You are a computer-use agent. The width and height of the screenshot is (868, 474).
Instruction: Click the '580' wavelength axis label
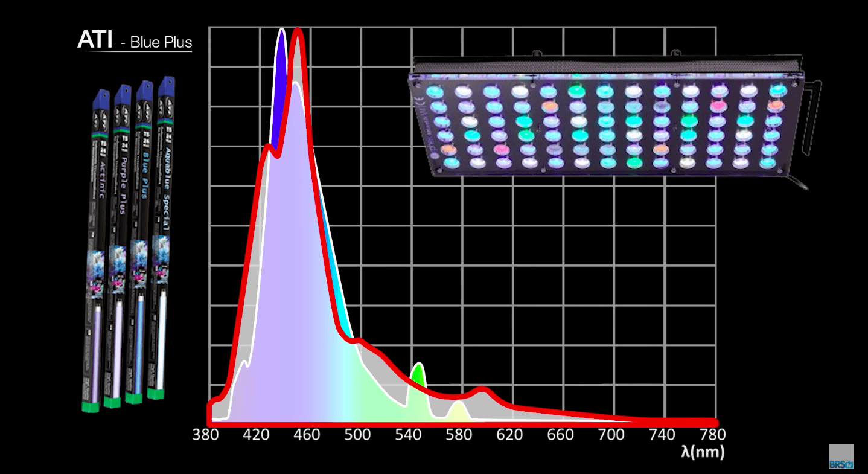point(459,435)
